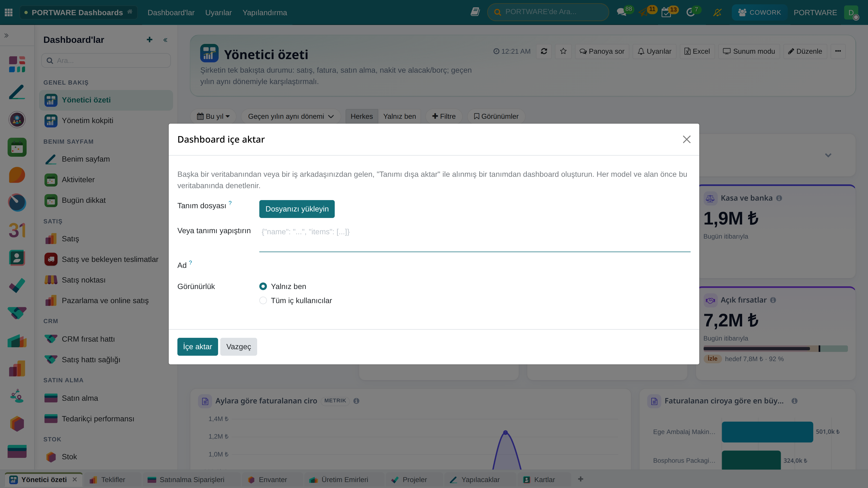The width and height of the screenshot is (868, 488).
Task: Open Yönetim kokpiti in dashboard list
Action: [x=106, y=121]
